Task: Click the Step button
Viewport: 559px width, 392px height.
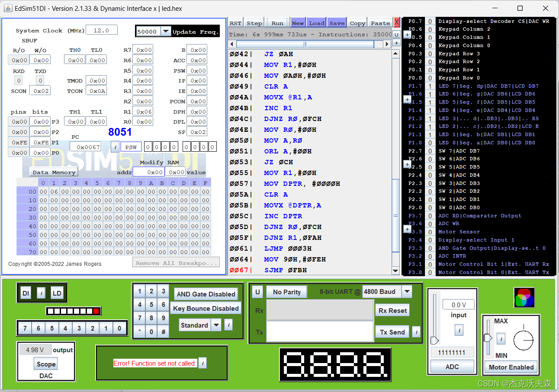Action: [x=254, y=23]
